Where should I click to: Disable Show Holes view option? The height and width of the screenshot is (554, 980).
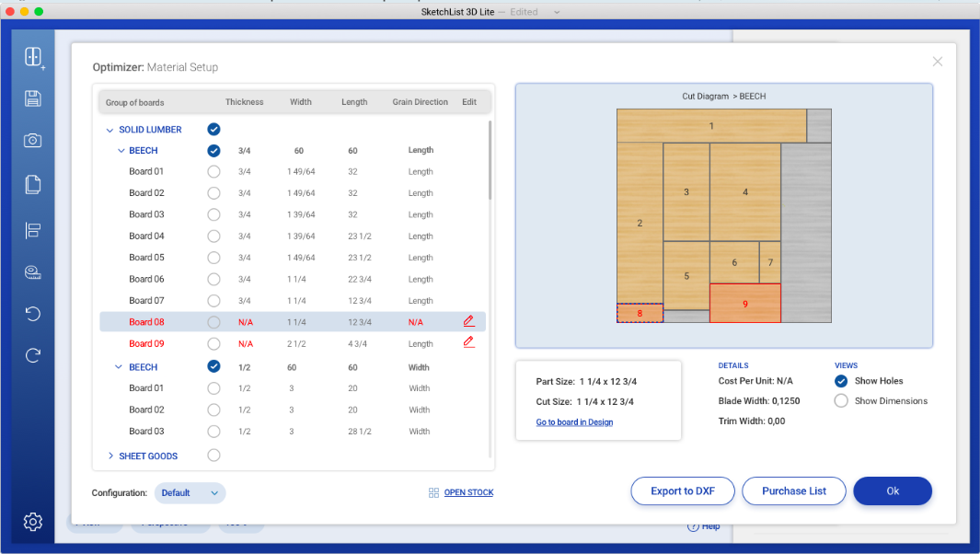pyautogui.click(x=841, y=381)
